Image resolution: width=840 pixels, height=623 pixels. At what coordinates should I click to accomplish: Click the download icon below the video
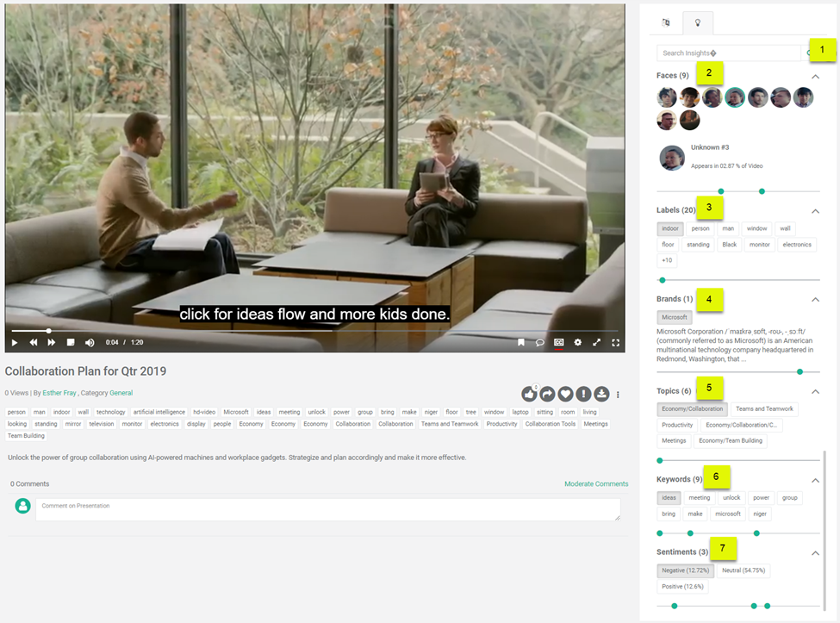[601, 395]
